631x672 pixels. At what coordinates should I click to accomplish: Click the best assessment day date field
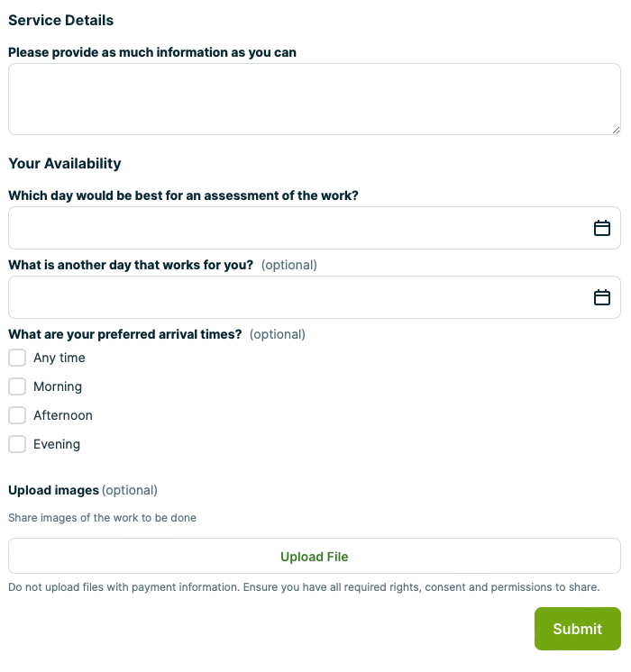297,228
